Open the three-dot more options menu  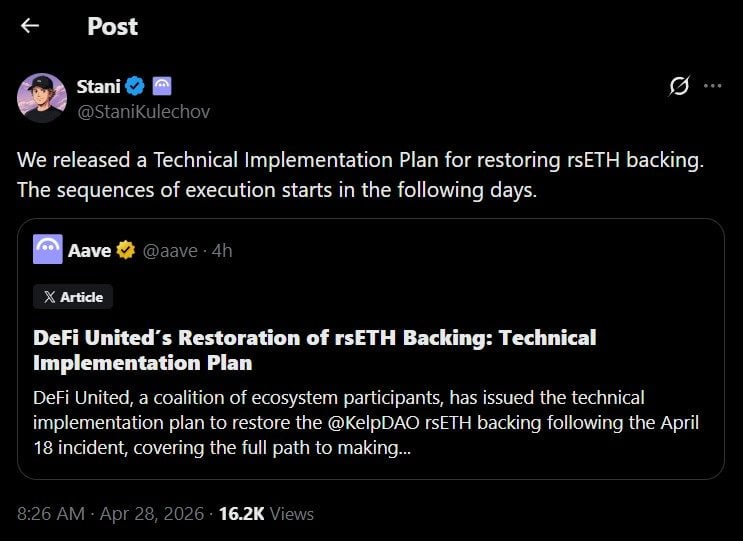pos(712,86)
